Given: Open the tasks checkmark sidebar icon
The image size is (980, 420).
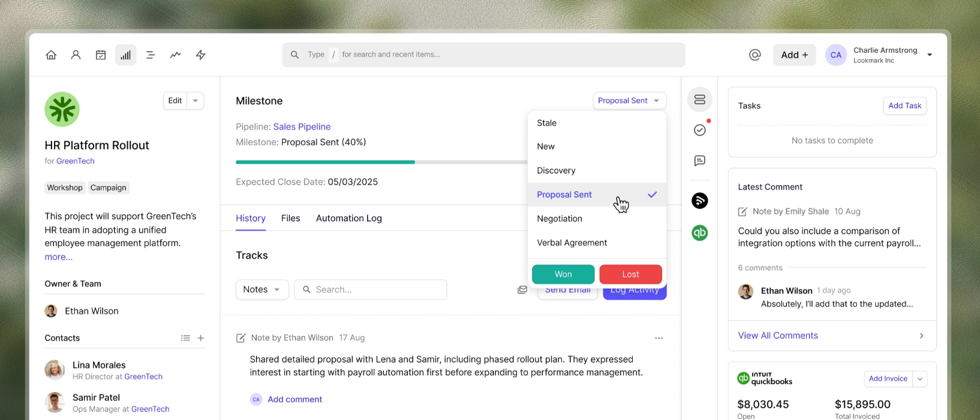Looking at the screenshot, I should point(700,130).
